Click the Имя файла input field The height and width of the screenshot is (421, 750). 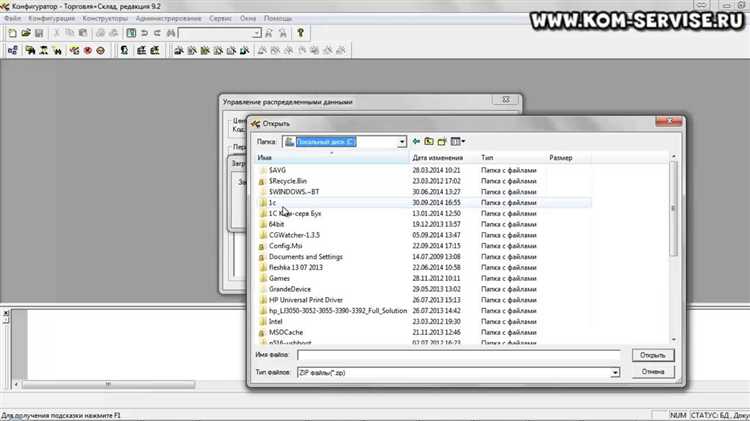tap(459, 355)
